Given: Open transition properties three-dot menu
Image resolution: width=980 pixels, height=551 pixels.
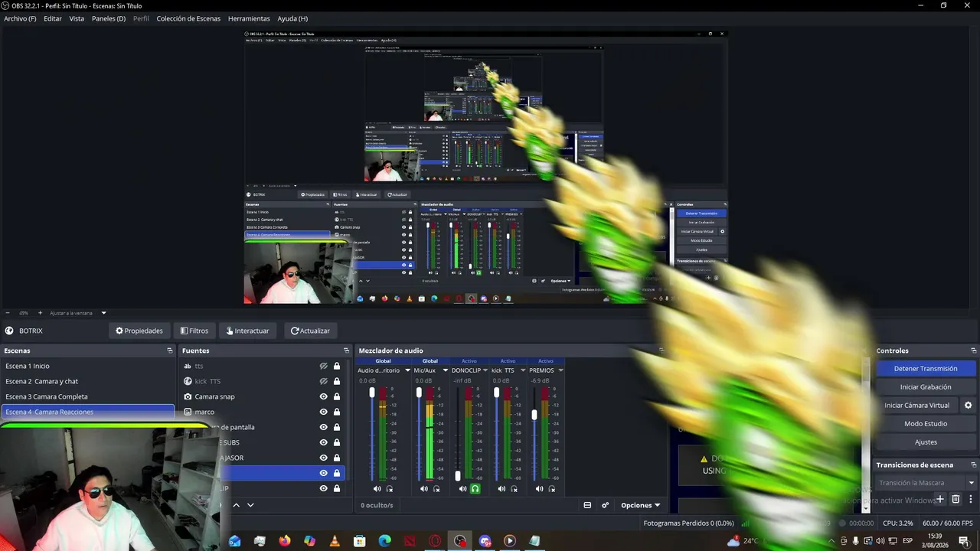Looking at the screenshot, I should point(970,499).
